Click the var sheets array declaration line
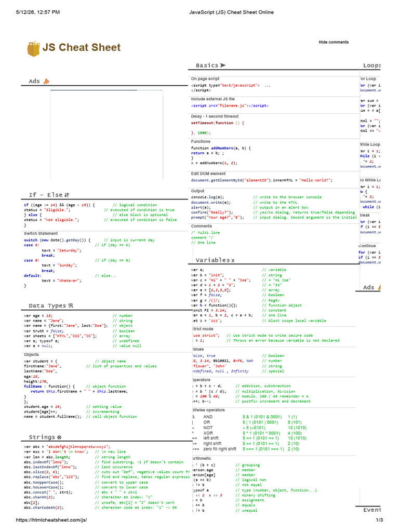This screenshot has width=399, height=532. click(60, 336)
